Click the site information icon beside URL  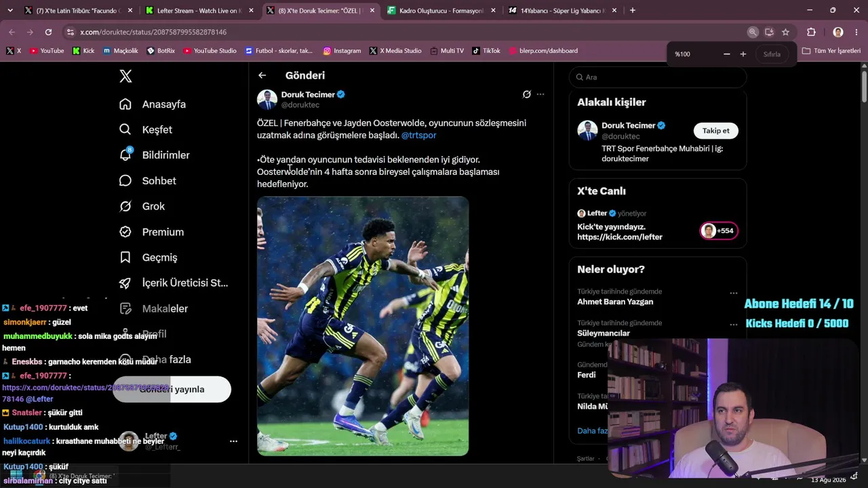(70, 32)
